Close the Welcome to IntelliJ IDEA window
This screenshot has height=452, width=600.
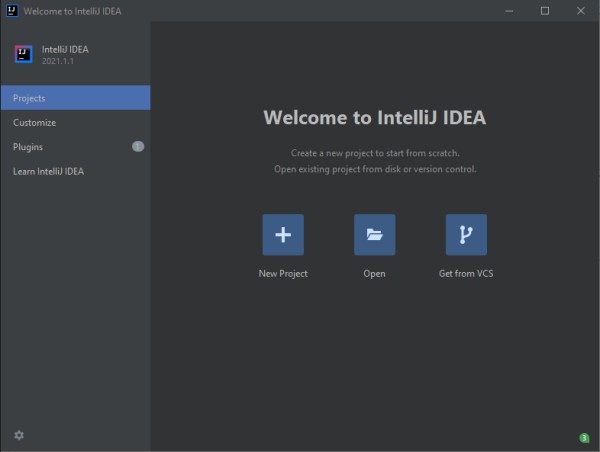click(x=581, y=11)
